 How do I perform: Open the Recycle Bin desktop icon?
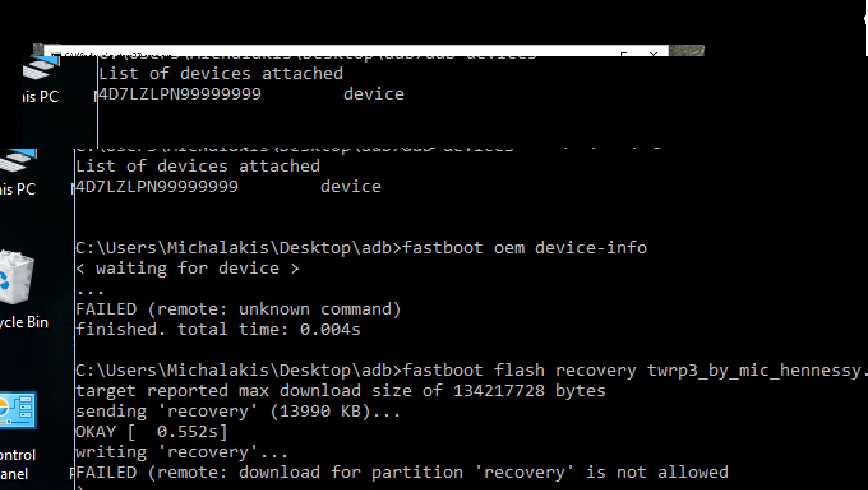click(18, 278)
